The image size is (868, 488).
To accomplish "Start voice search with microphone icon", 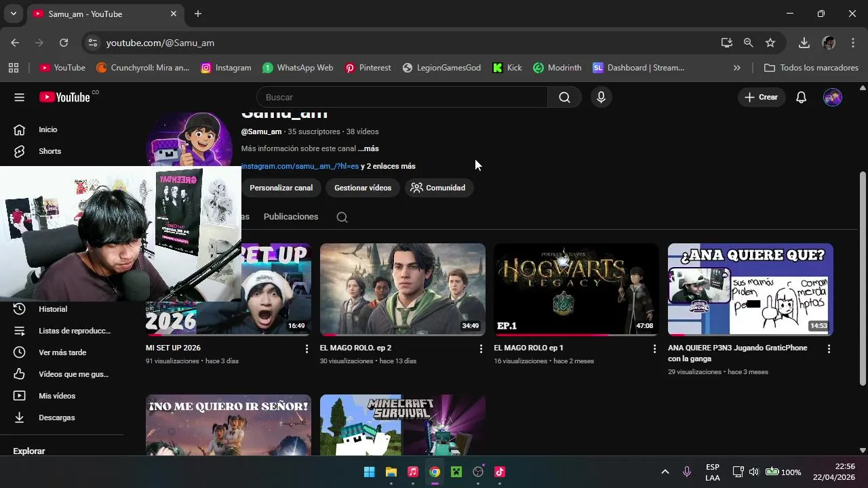I will coord(601,97).
